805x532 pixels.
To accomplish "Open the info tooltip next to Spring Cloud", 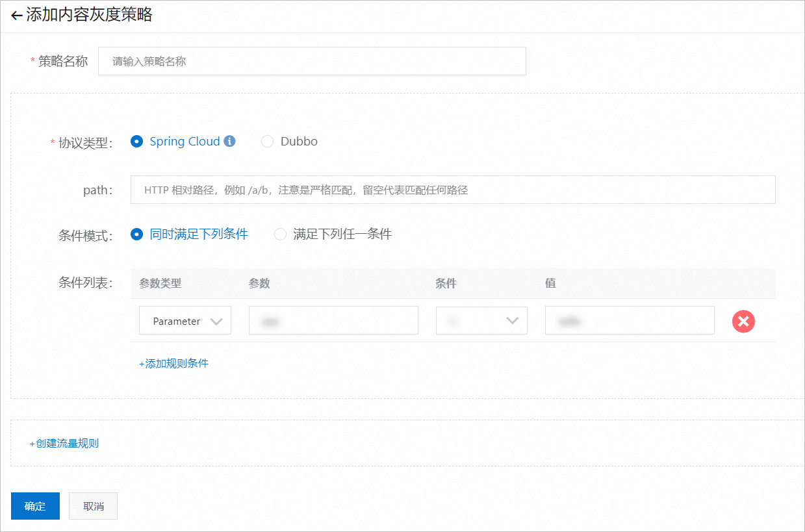I will 231,140.
